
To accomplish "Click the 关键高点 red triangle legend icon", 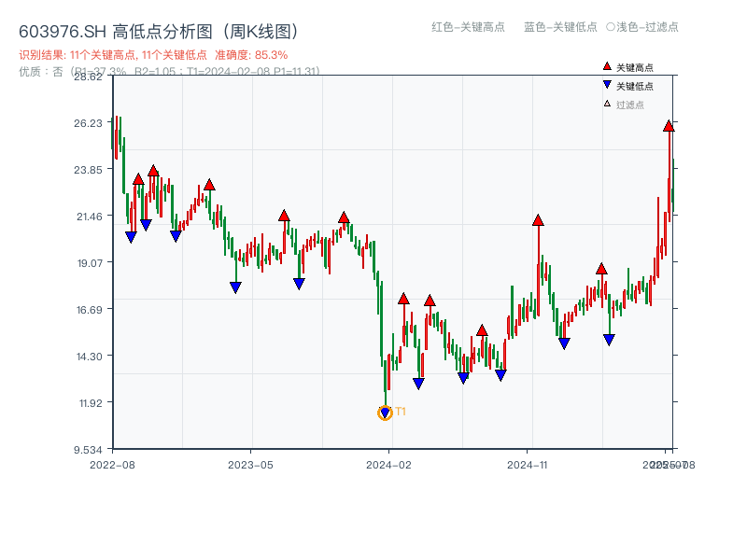I will [x=607, y=66].
